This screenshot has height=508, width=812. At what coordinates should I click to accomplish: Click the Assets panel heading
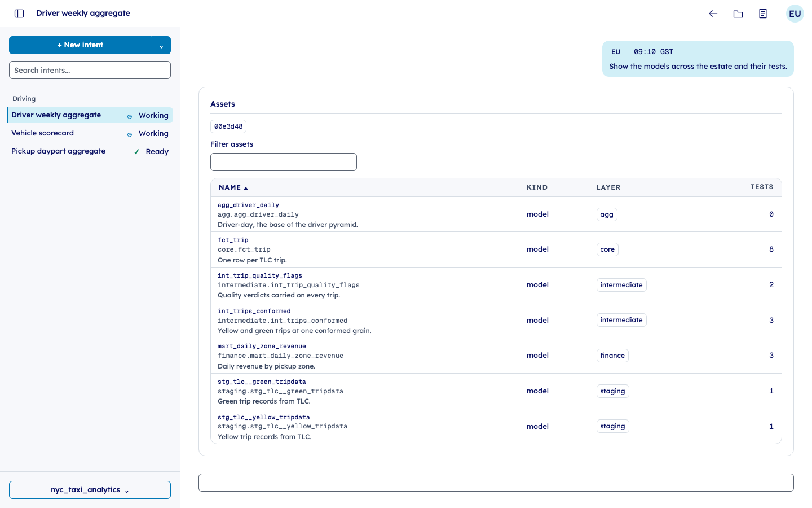223,104
